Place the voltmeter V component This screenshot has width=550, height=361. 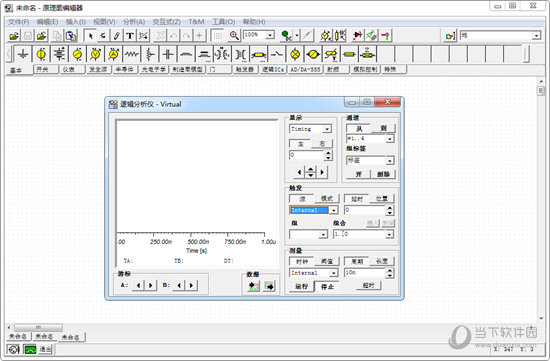[95, 54]
